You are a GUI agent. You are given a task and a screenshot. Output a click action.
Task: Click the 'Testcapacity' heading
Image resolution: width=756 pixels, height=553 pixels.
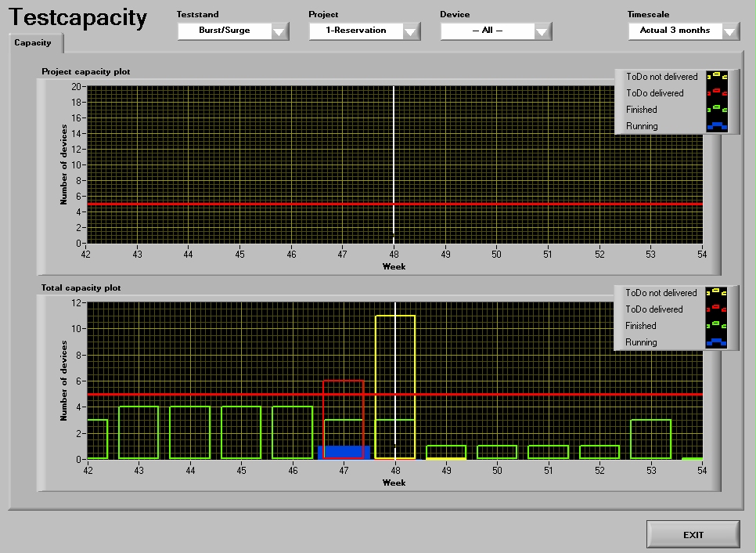(77, 17)
